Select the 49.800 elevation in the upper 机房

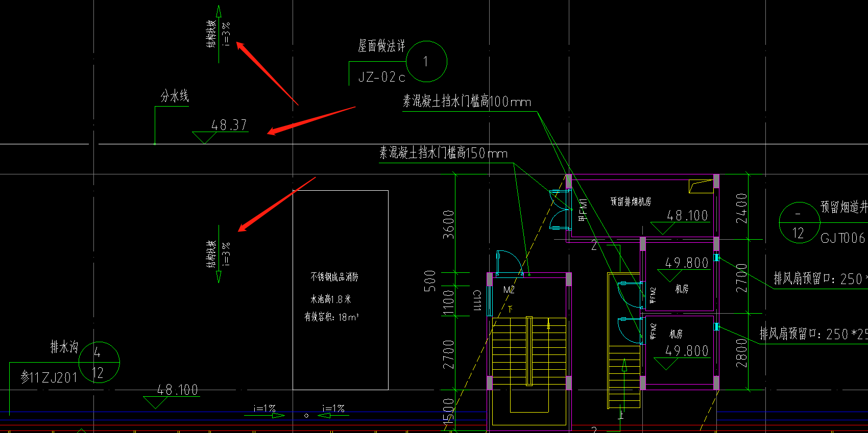point(687,263)
